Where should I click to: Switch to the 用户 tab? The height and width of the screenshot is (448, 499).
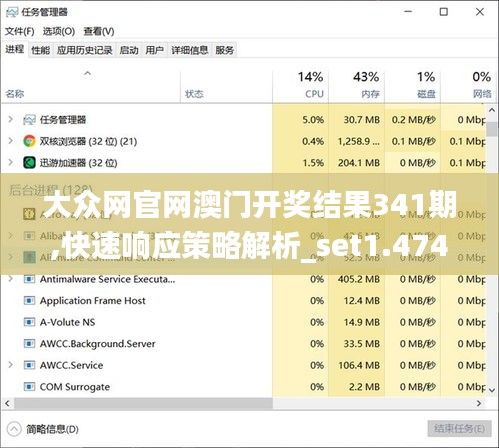tap(154, 50)
